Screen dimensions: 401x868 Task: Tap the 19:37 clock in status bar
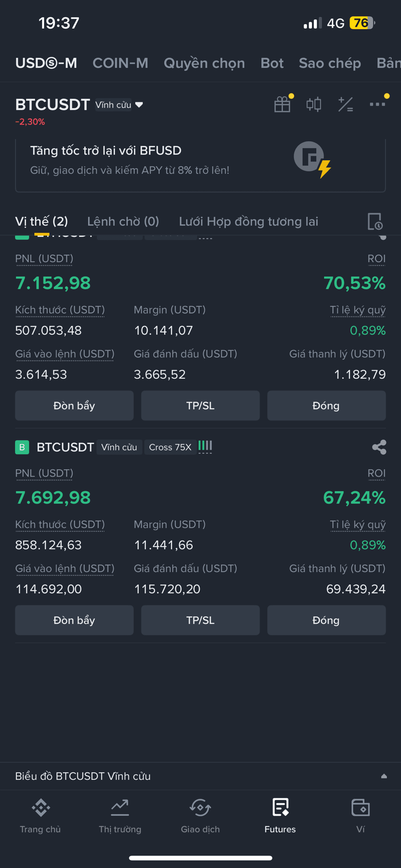coord(59,23)
